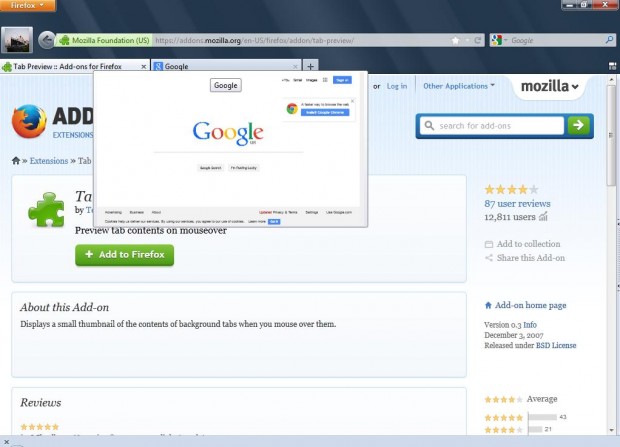Click the page vertical scrollbar thumb

(x=611, y=134)
